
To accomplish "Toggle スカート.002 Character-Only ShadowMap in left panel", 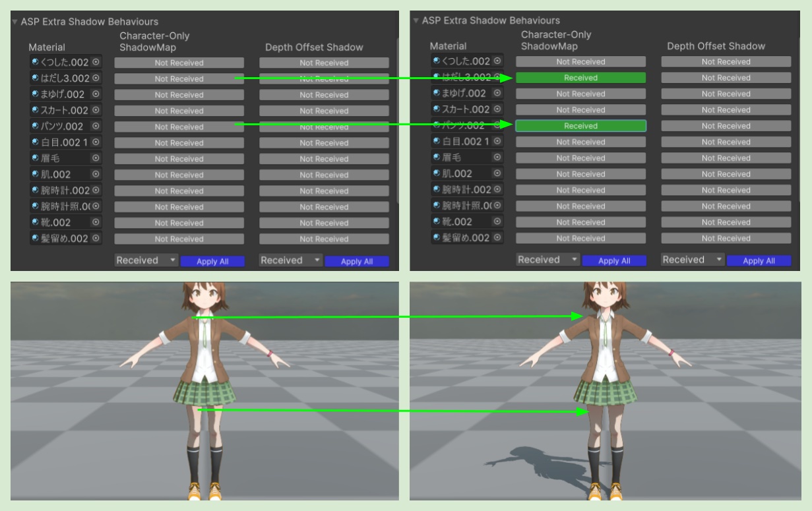I will point(179,111).
